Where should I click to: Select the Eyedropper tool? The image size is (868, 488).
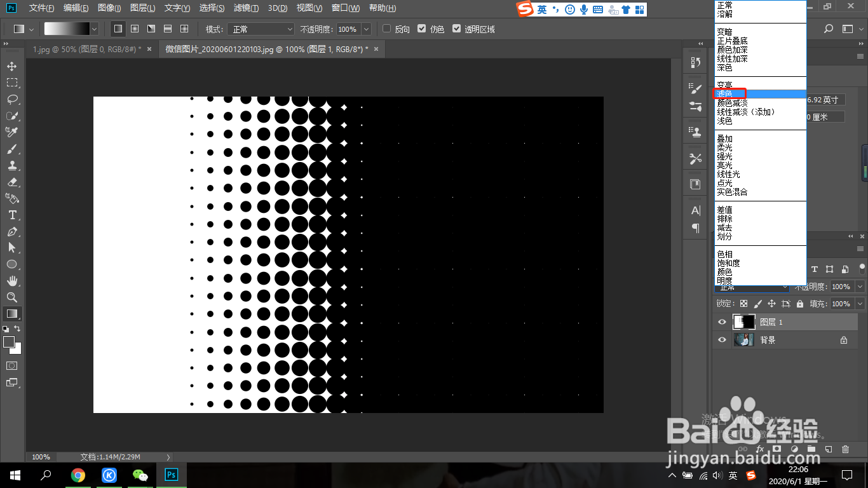coord(11,132)
